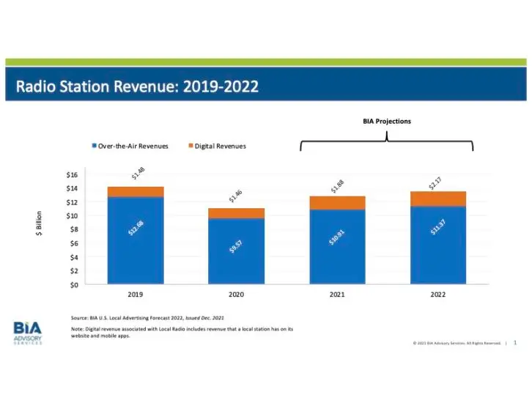Click the BIA Projections label

[387, 121]
